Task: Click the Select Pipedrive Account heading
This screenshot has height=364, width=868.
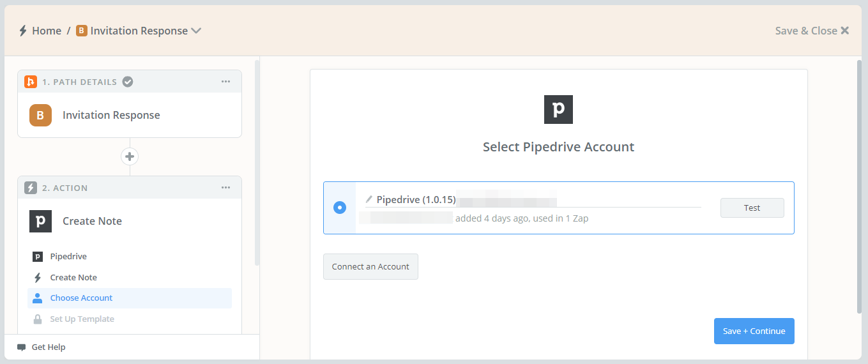Action: (558, 147)
